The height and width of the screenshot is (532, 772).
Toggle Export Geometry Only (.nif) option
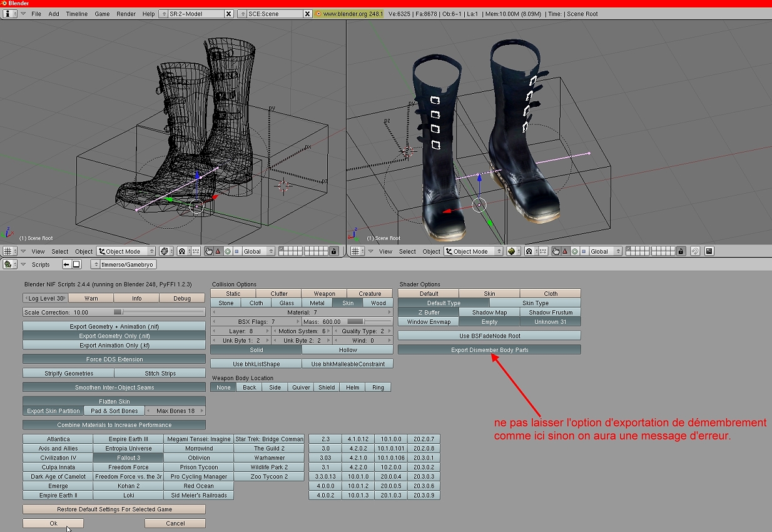(114, 336)
